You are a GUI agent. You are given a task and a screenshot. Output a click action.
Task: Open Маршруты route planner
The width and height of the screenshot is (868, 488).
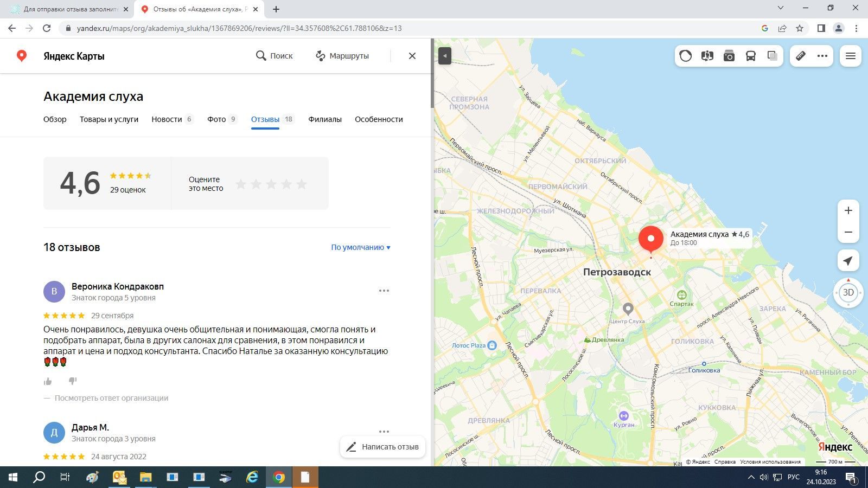(342, 56)
